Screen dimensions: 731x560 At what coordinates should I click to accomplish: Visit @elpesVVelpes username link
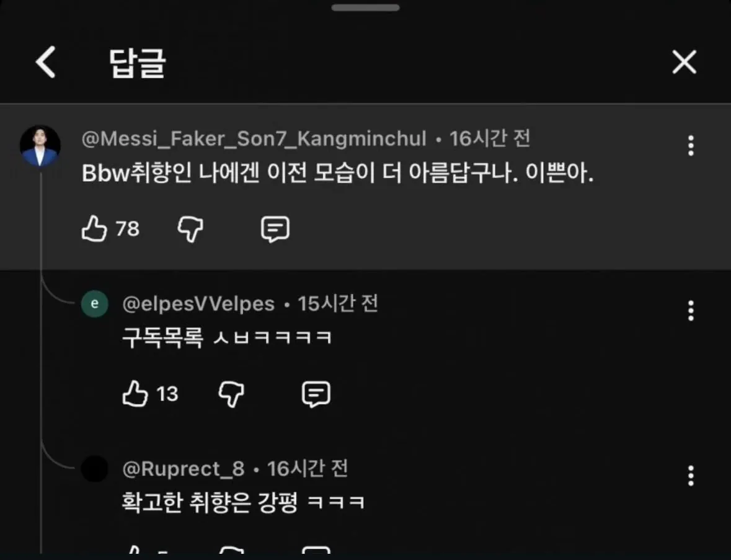coord(198,304)
